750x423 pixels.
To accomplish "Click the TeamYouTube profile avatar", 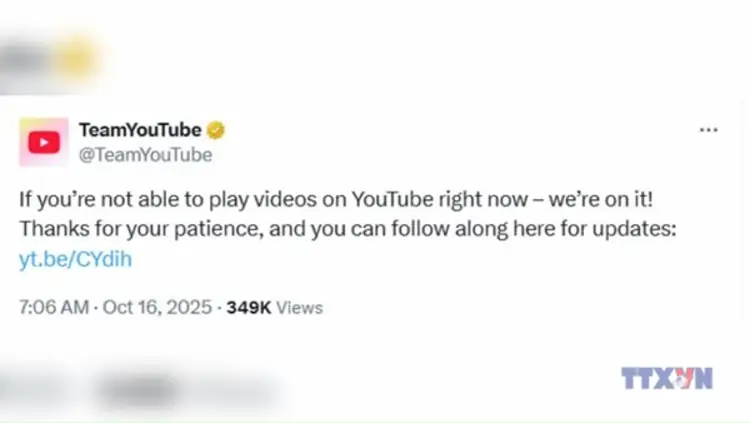I will point(44,142).
